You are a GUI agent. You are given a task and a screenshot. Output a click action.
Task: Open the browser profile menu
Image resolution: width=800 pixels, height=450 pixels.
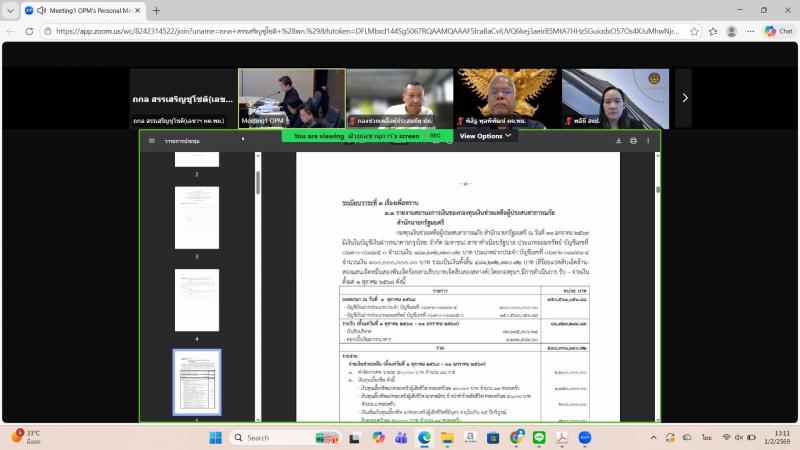click(x=731, y=31)
